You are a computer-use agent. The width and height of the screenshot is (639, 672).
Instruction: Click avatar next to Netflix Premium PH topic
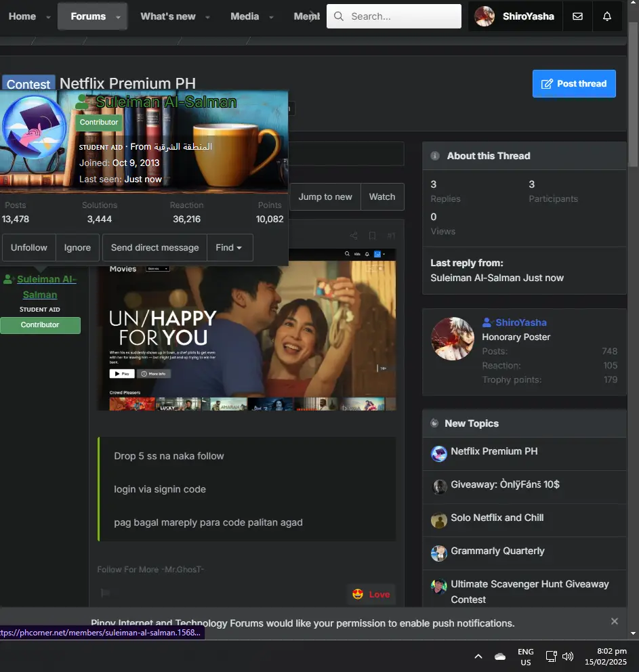(439, 454)
